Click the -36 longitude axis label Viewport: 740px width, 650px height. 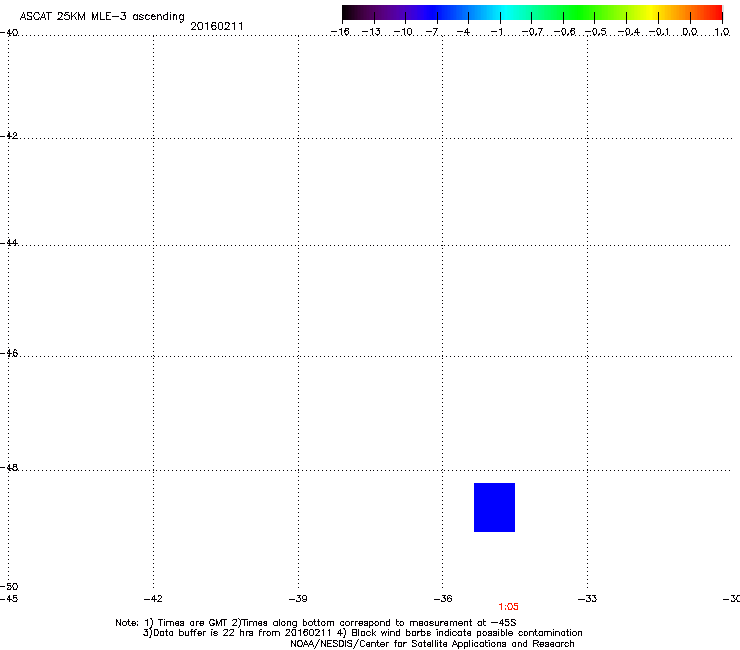[x=443, y=599]
